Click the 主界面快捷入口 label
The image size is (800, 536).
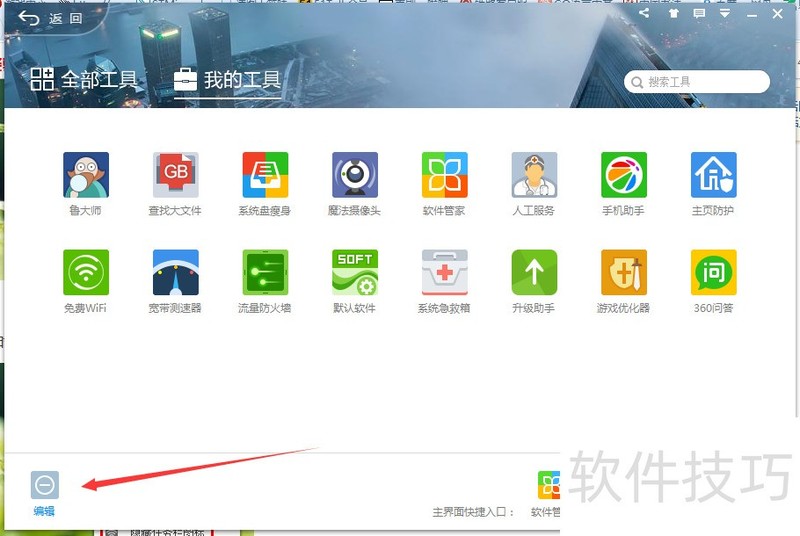tap(473, 512)
